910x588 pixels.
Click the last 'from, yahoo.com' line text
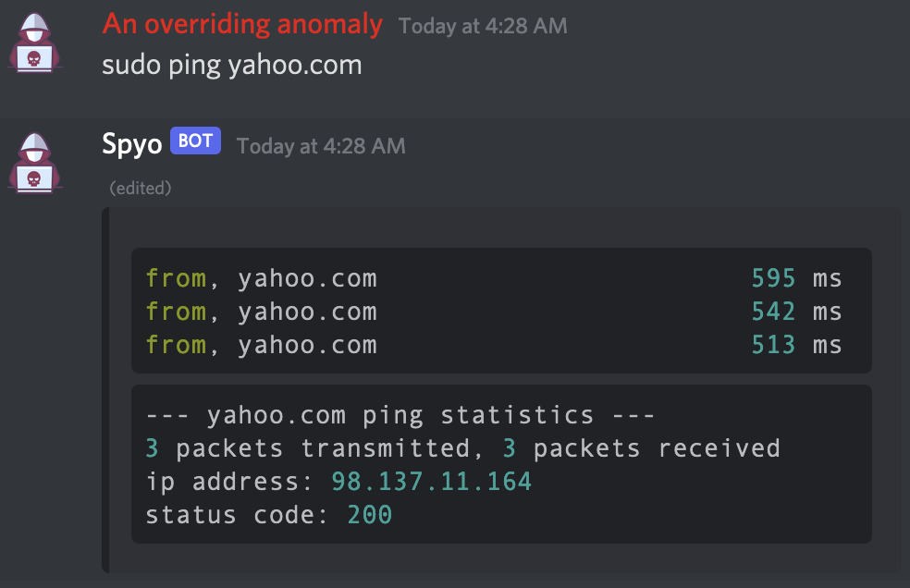(261, 345)
